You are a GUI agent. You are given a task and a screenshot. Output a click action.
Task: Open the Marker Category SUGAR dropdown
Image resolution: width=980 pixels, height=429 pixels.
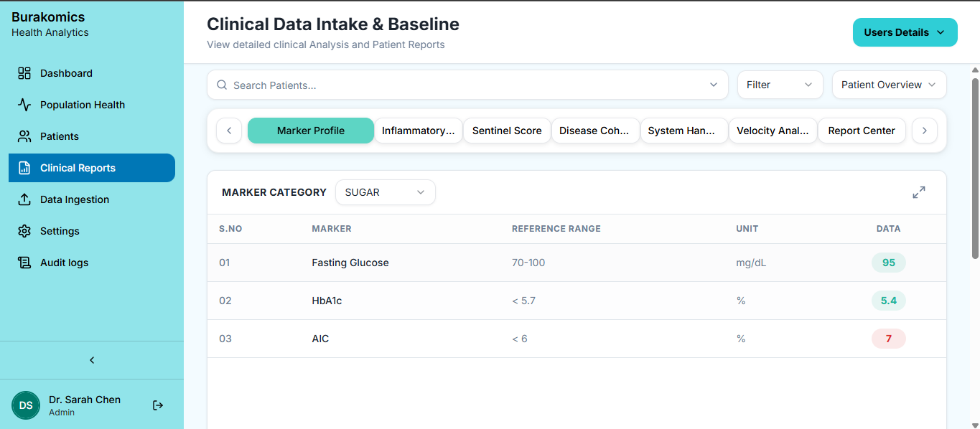click(x=385, y=192)
